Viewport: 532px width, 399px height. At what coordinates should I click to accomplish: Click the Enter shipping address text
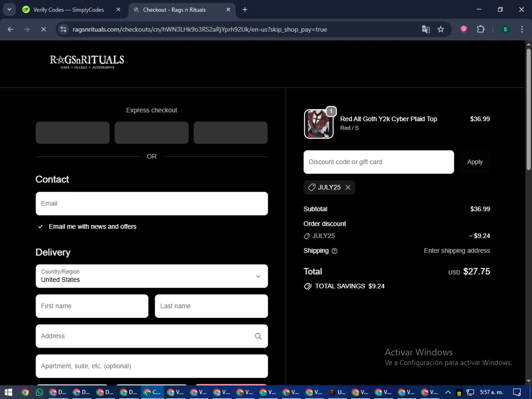click(457, 251)
